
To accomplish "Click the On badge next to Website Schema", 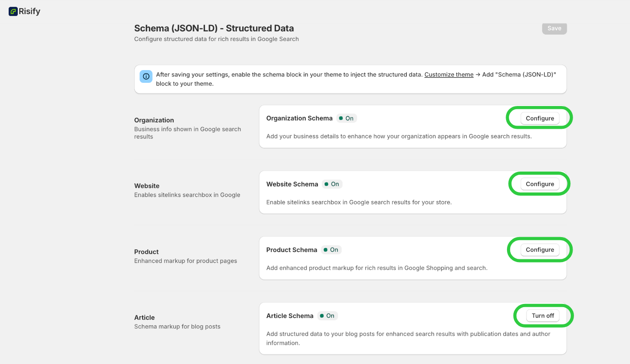I will coord(332,184).
